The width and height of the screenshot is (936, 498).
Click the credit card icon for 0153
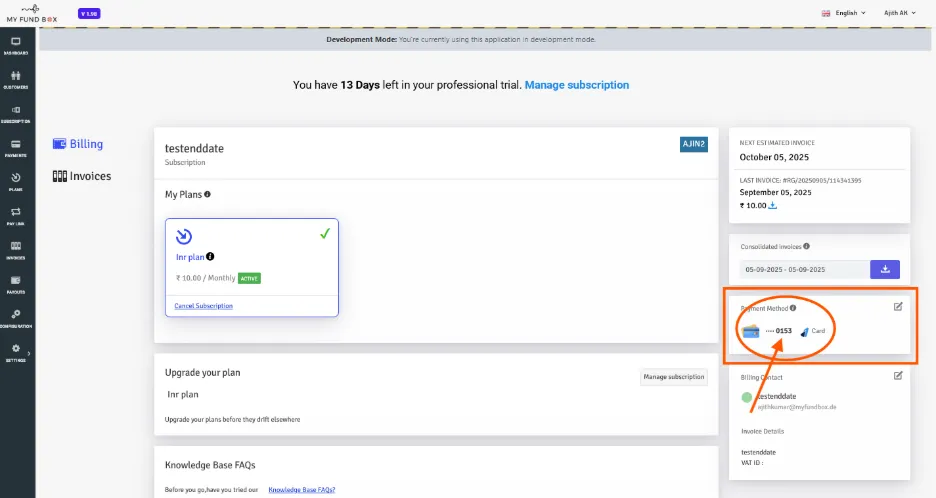point(751,331)
